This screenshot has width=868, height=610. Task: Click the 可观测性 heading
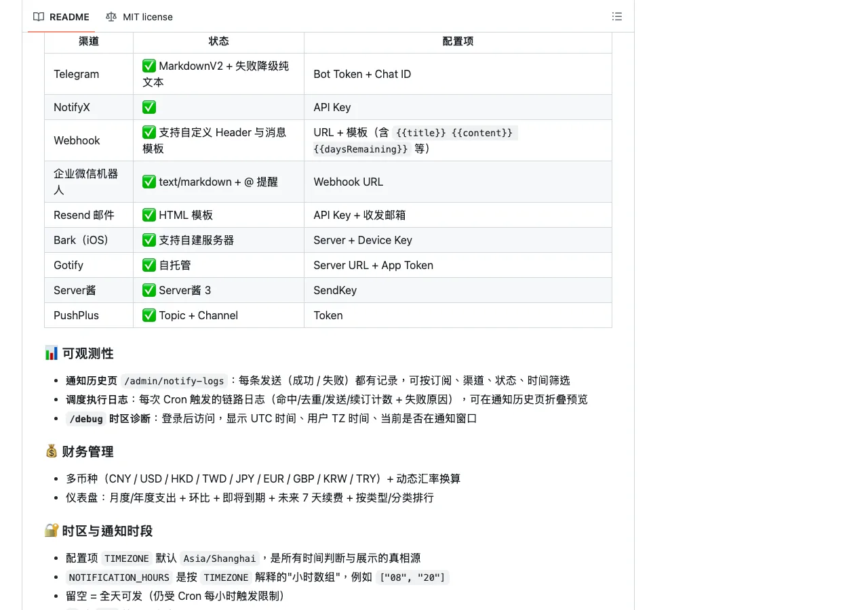click(87, 353)
